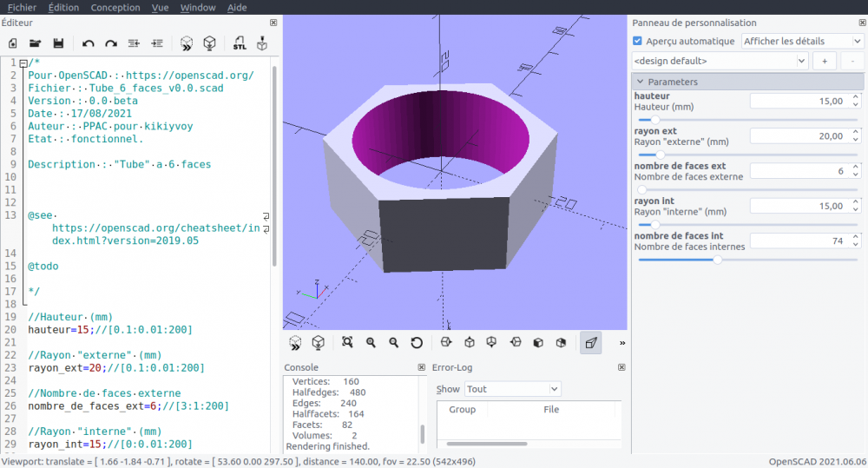
Task: Indent the code using the indent icon
Action: (157, 43)
